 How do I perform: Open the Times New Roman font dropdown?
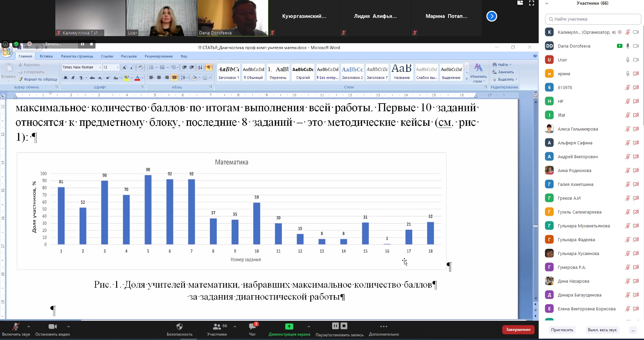100,67
